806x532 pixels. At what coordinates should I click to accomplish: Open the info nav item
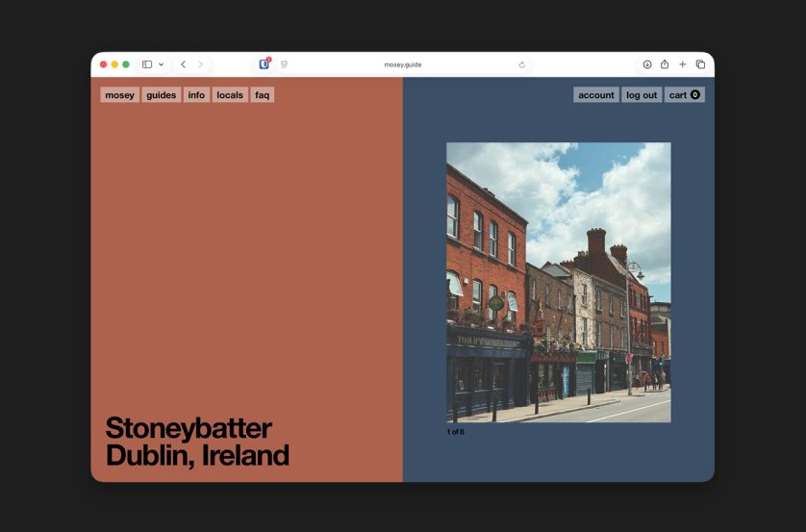[x=196, y=95]
